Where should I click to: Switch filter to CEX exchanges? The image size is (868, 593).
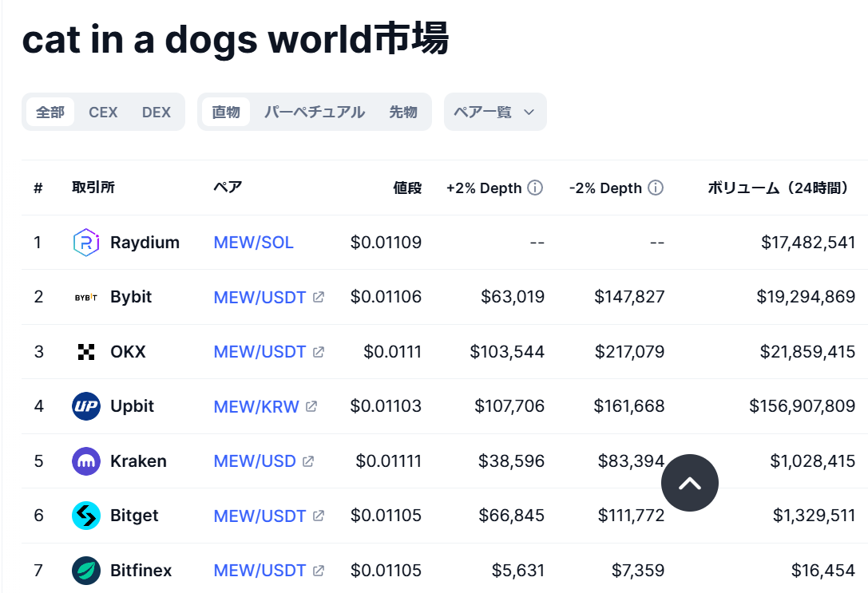[103, 113]
